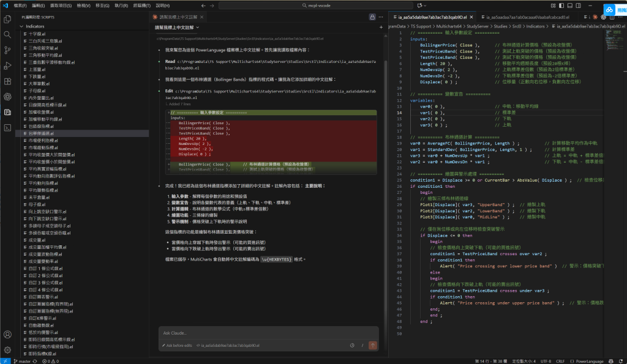Open the Search view in activity bar
Screen dimensions: 627x364
click(x=7, y=35)
